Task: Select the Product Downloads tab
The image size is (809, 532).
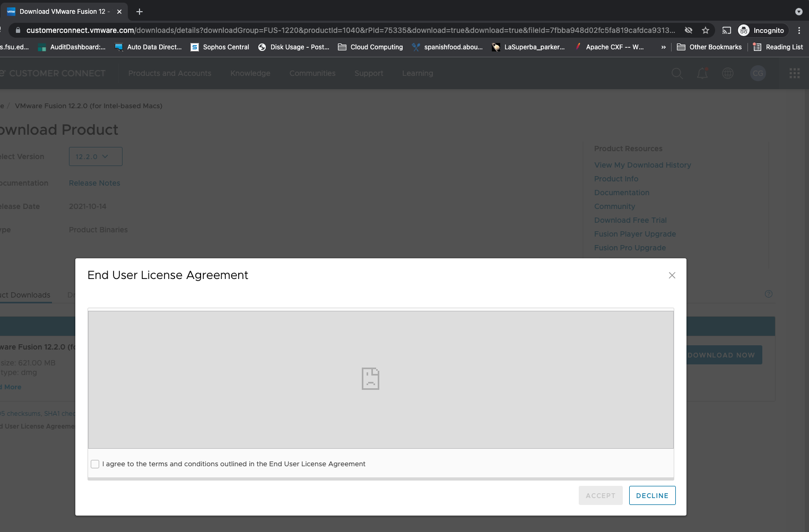Action: 25,295
